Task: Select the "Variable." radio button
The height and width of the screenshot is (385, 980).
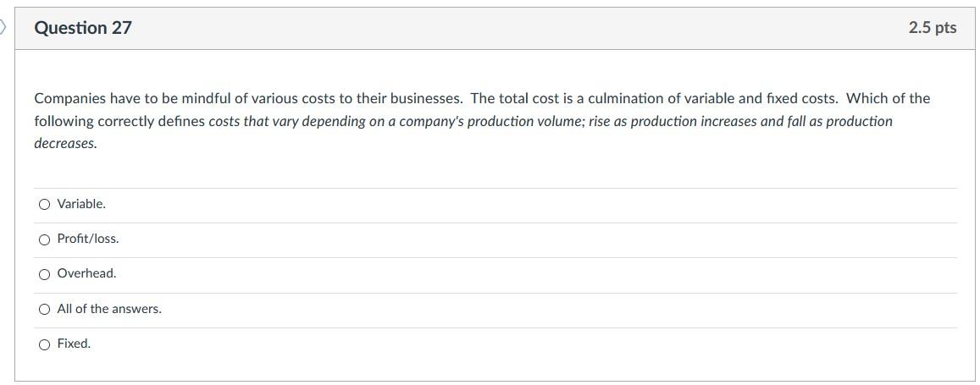Action: pos(44,204)
